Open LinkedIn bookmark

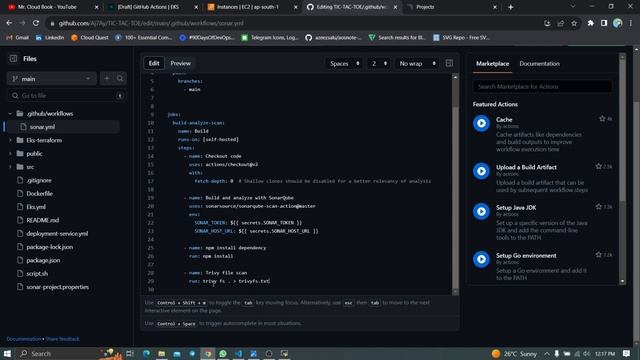coord(50,38)
